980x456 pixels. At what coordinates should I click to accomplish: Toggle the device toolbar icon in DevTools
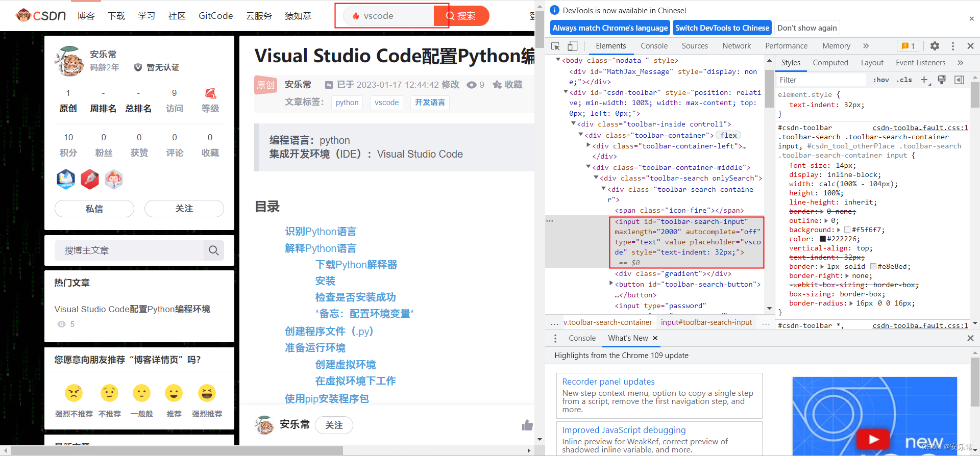click(573, 46)
